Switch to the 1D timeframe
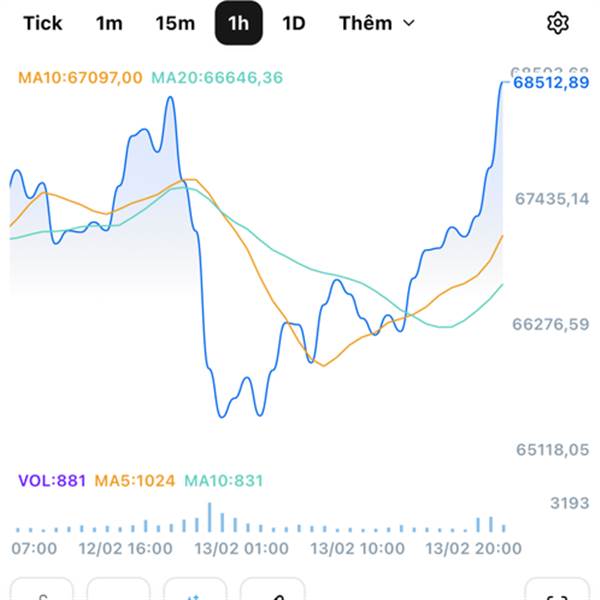 [293, 23]
